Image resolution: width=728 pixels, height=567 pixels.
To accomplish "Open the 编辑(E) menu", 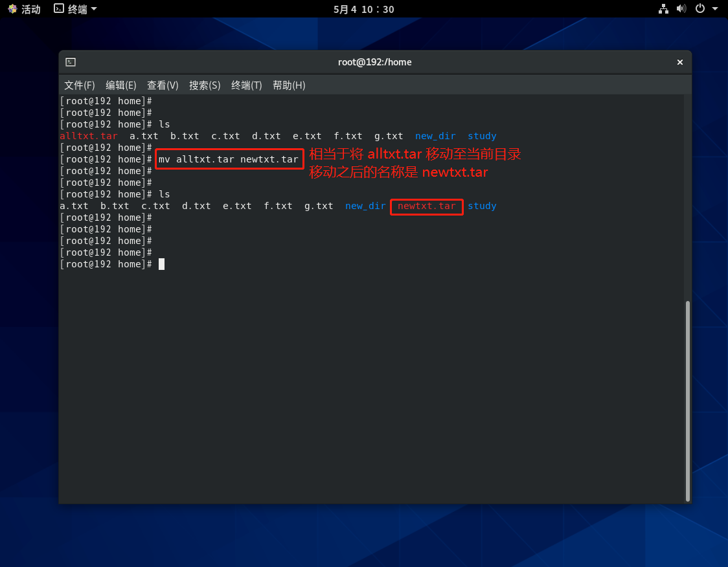I will pos(121,85).
